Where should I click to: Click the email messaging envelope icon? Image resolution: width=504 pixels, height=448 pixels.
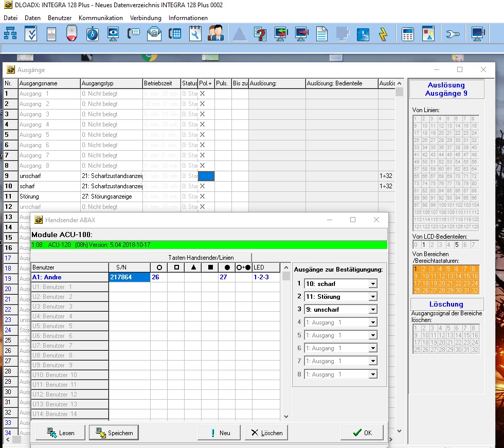[154, 34]
